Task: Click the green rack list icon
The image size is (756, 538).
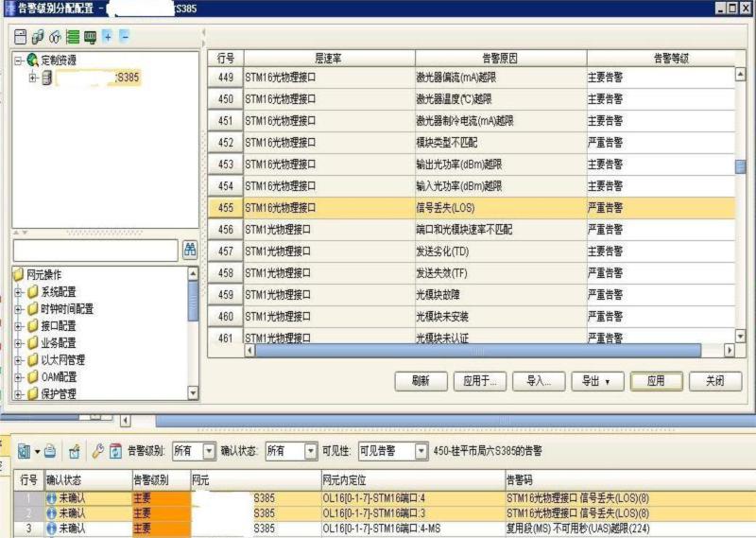Action: [73, 37]
